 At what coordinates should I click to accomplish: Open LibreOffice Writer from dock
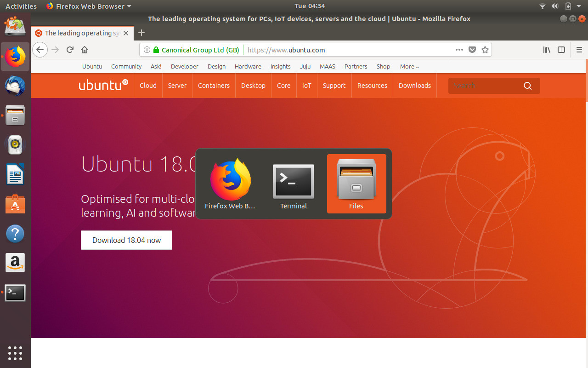click(x=15, y=174)
